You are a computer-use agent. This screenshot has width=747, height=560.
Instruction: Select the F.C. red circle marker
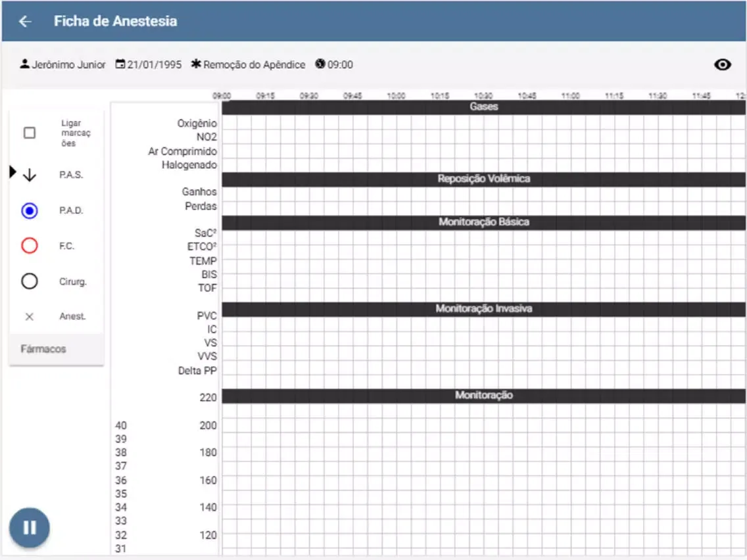click(x=30, y=246)
